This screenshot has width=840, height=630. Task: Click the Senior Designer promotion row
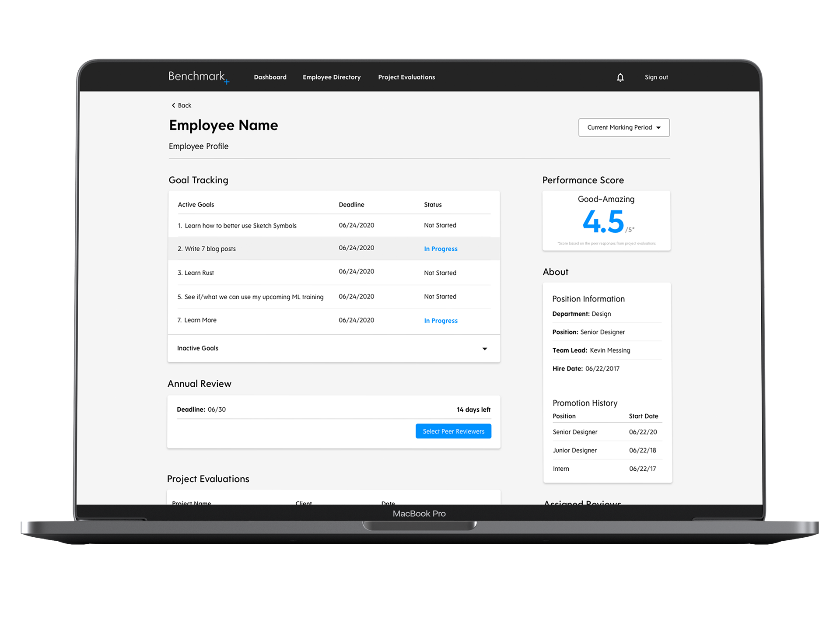coord(575,432)
